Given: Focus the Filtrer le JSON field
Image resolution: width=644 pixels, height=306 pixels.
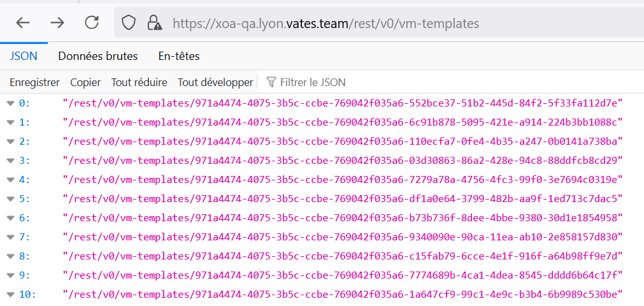Looking at the screenshot, I should [313, 82].
